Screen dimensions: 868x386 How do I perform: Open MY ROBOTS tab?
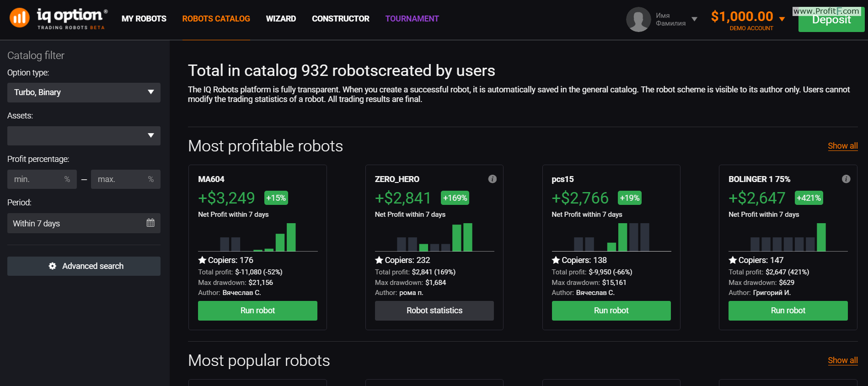point(144,19)
